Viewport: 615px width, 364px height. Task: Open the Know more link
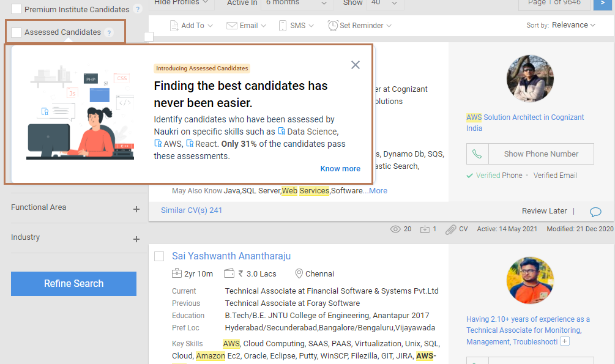tap(340, 169)
